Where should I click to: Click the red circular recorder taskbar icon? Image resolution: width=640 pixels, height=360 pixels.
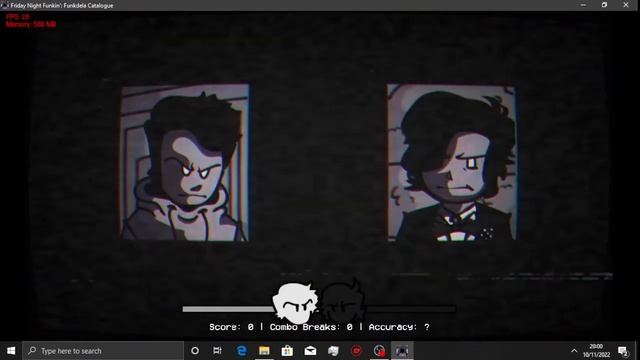(x=356, y=351)
